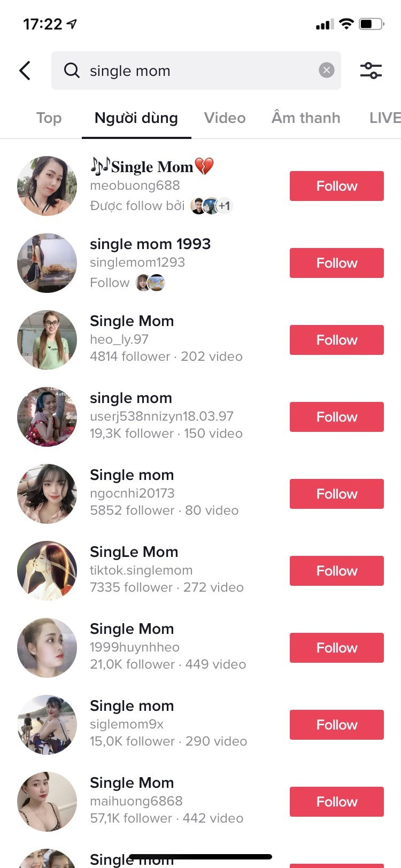Tap mutual follow avatars under singlemom1293

pyautogui.click(x=150, y=283)
